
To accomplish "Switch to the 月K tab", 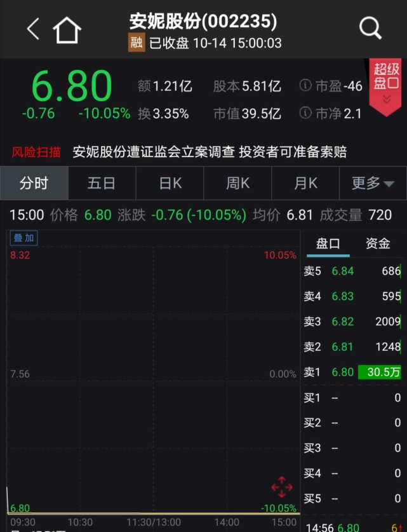I will click(x=305, y=183).
